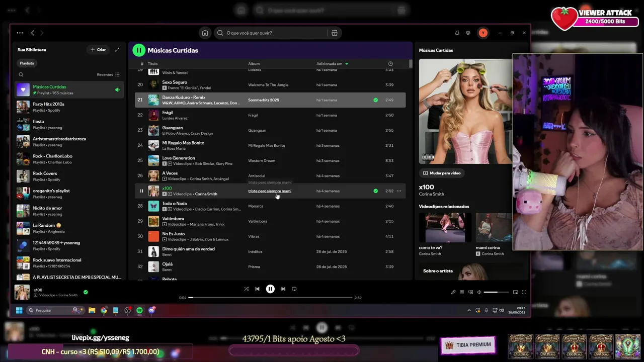Open the 'mami corina' related video thumbnail
Viewport: 644px width, 362px height.
pos(494,228)
